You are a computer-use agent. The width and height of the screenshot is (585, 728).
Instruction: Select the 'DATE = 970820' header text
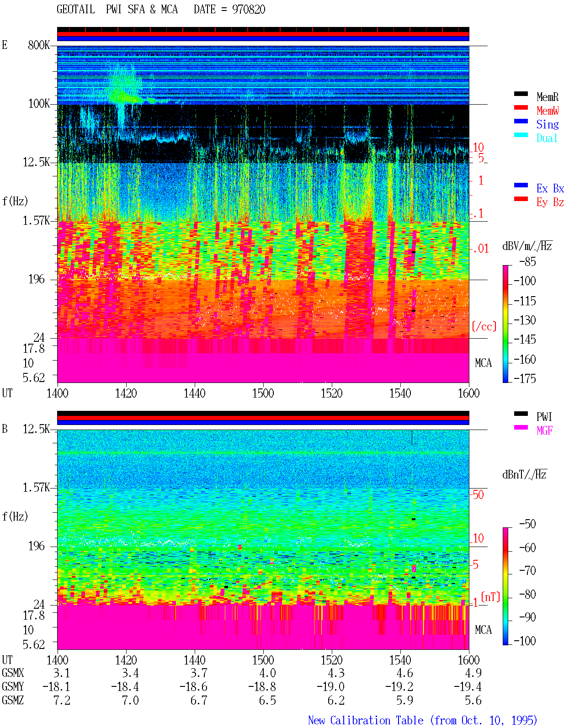click(x=229, y=10)
